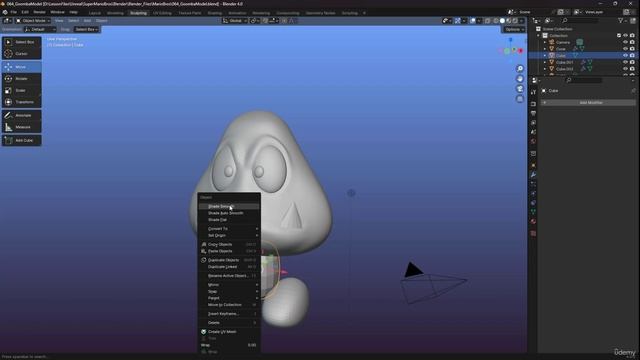Image resolution: width=640 pixels, height=360 pixels.
Task: Select the Cursor tool
Action: 21,53
